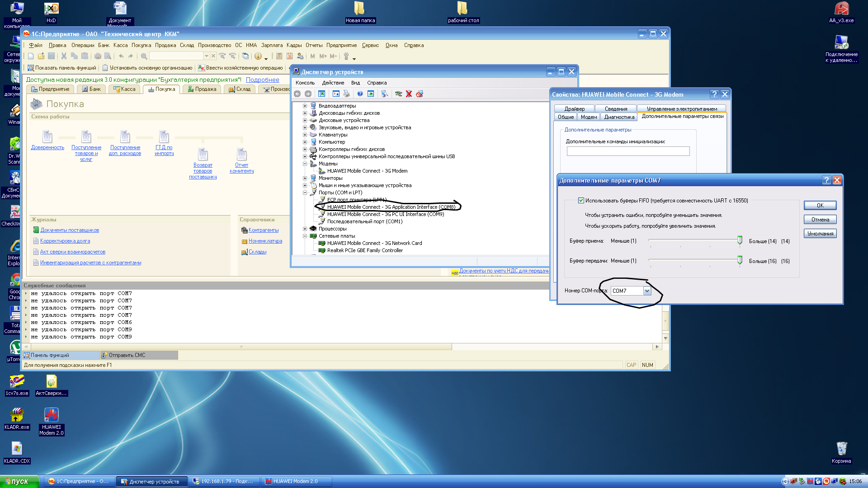This screenshot has width=868, height=488.
Task: Click the Умолчания defaults button
Action: 820,234
